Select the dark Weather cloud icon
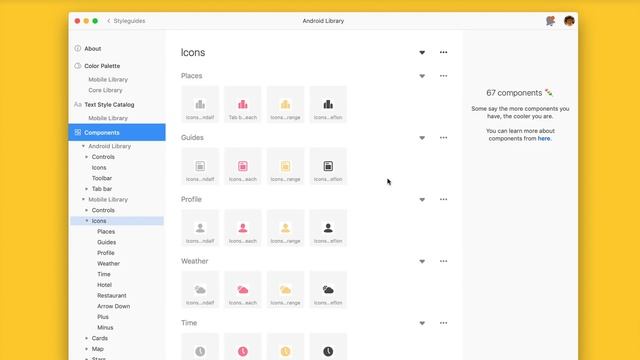 click(328, 290)
